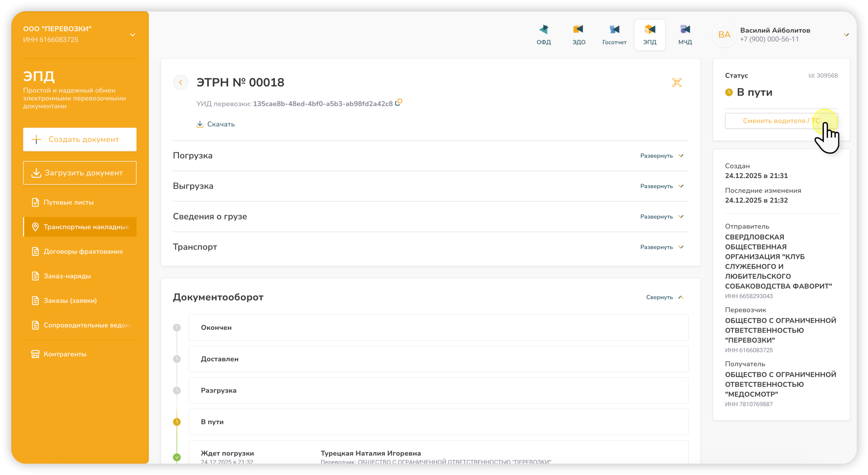The width and height of the screenshot is (868, 475).
Task: Open Контрагенты in sidebar
Action: point(65,354)
